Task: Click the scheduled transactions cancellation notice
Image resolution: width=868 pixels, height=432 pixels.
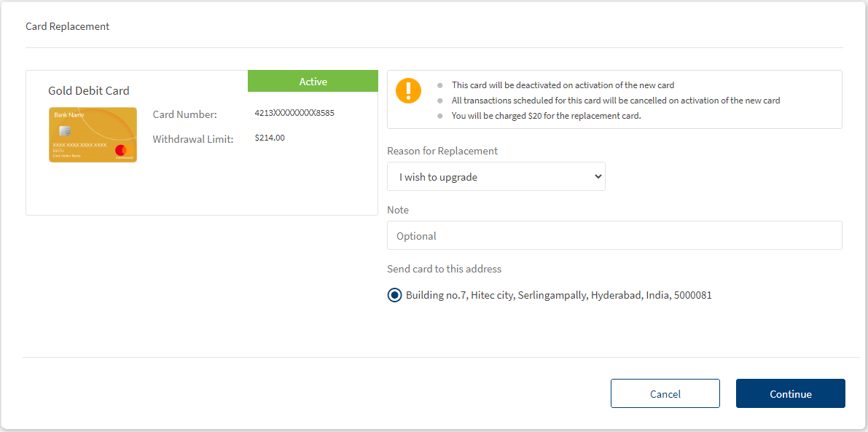Action: coord(615,101)
